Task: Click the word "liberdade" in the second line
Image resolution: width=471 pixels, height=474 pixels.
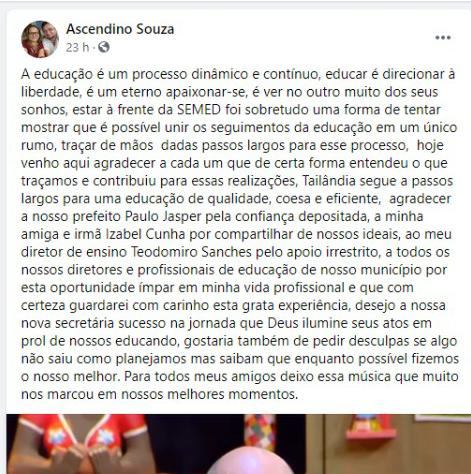Action: click(x=51, y=92)
